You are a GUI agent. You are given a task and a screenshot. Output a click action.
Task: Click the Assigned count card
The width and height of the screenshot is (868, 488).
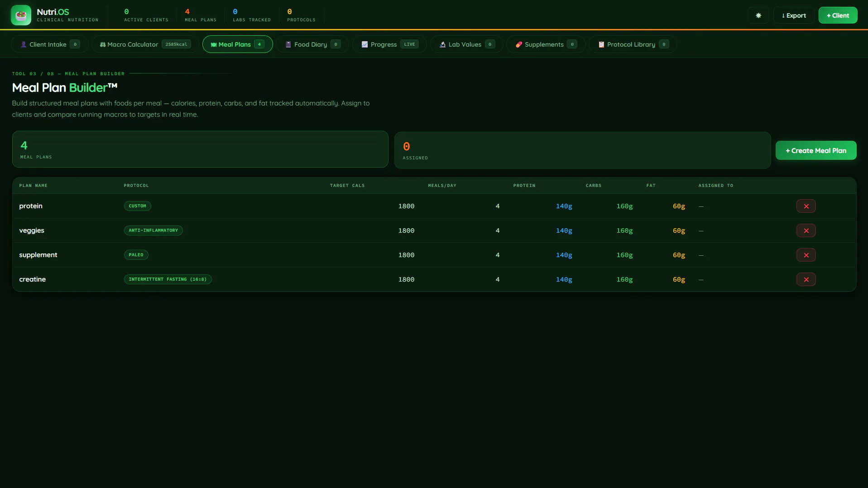pos(582,150)
